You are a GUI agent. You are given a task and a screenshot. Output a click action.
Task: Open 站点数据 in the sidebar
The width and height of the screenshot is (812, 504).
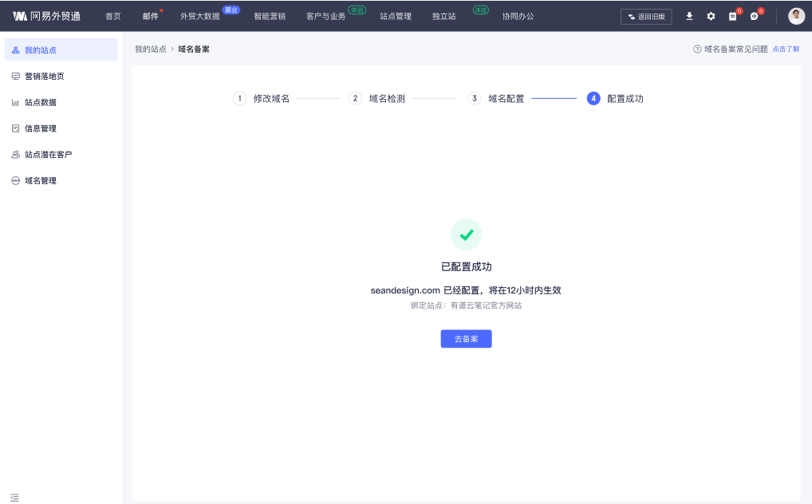(40, 103)
